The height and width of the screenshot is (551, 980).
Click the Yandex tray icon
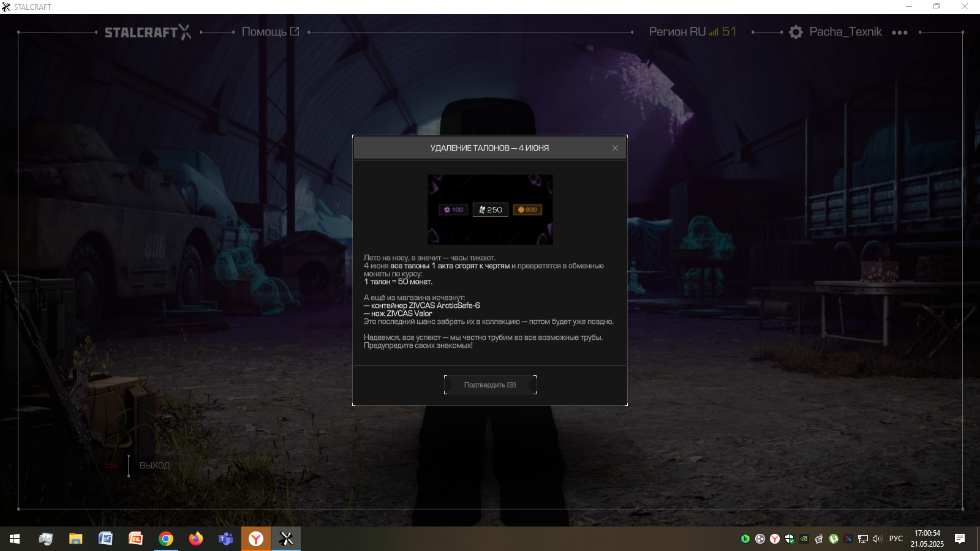pos(775,539)
